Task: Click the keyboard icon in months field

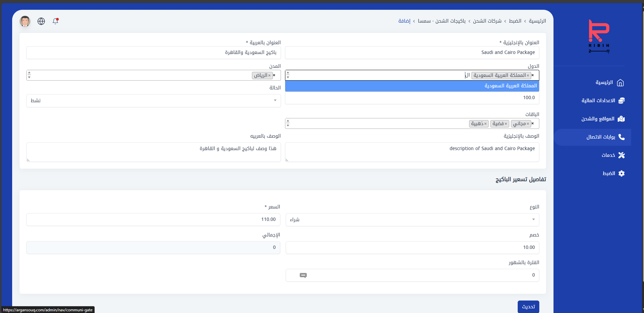Action: (x=303, y=275)
